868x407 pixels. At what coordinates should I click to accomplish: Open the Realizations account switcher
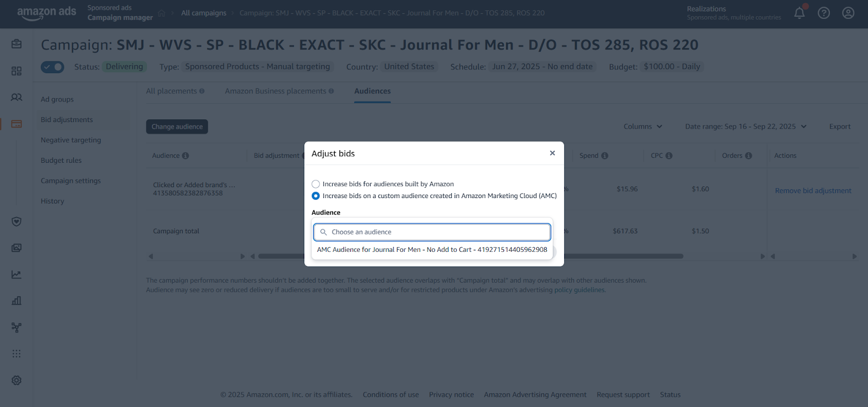[x=734, y=13]
